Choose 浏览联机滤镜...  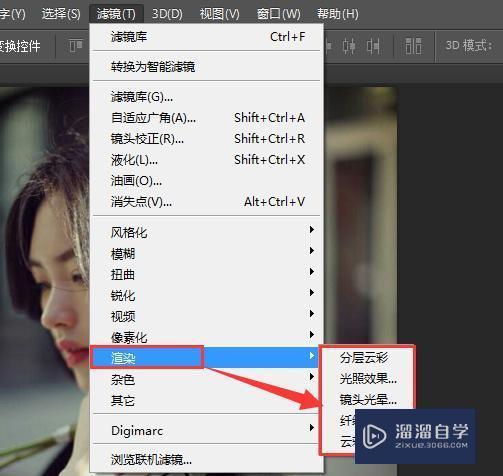click(x=207, y=460)
